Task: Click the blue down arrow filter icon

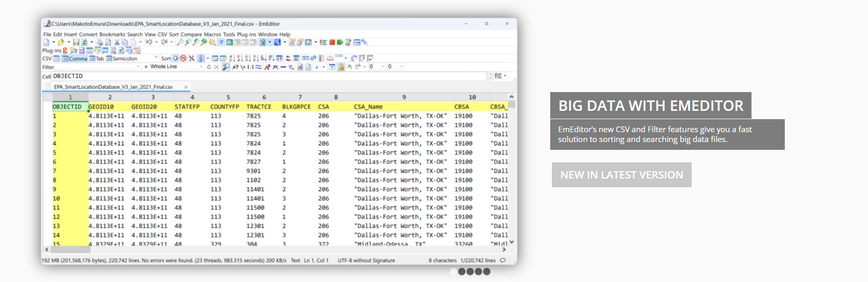Action: coord(316,67)
